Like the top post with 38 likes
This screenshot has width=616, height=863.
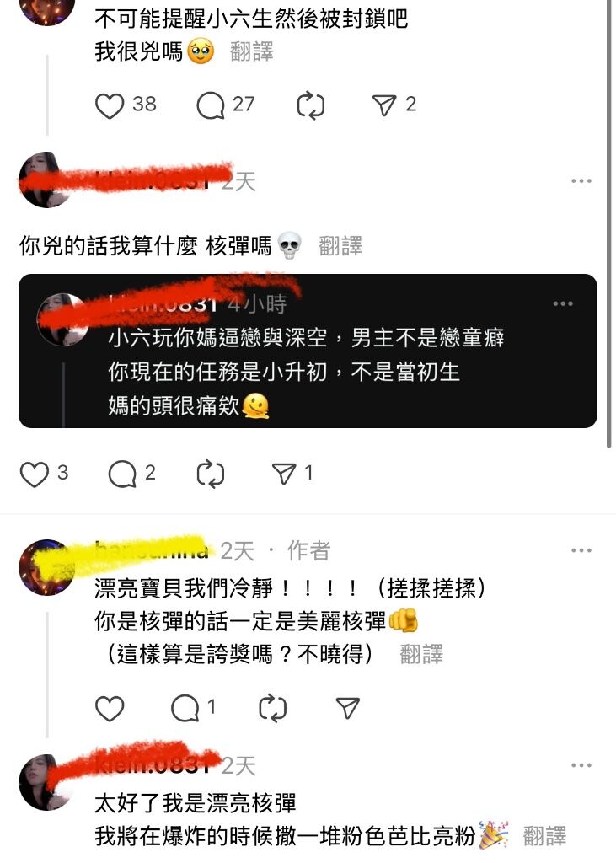pos(110,105)
